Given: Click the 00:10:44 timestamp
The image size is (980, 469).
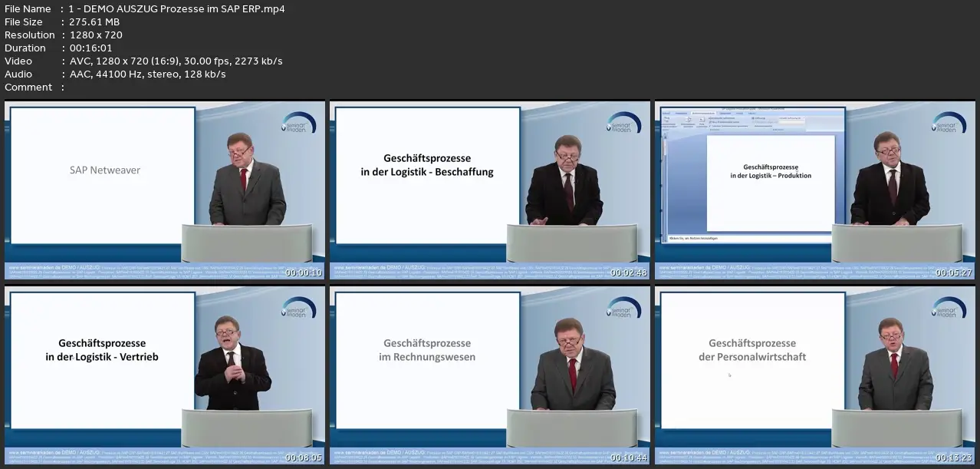Looking at the screenshot, I should pos(629,458).
